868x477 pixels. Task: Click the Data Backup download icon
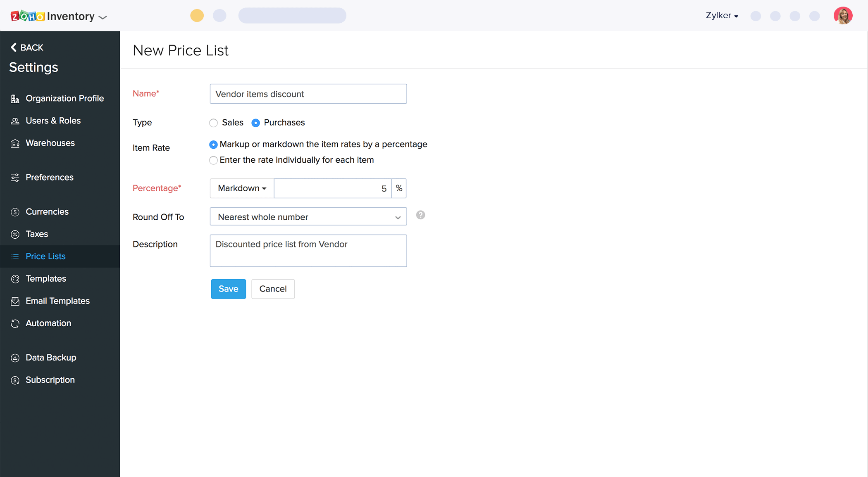pos(15,358)
